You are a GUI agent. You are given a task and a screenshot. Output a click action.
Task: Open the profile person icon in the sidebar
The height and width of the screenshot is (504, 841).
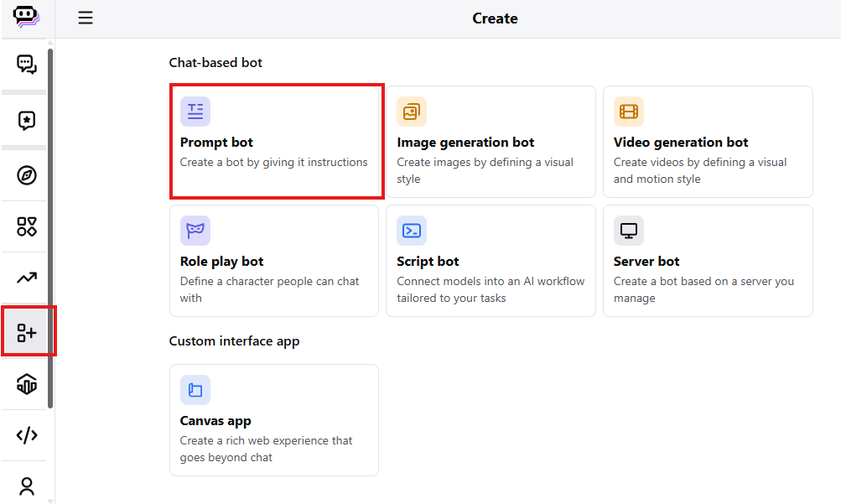click(27, 486)
